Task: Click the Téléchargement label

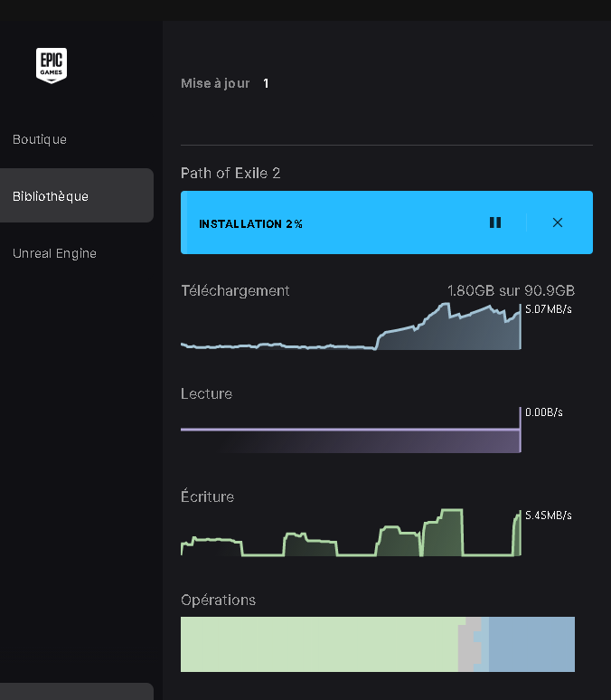Action: point(235,291)
